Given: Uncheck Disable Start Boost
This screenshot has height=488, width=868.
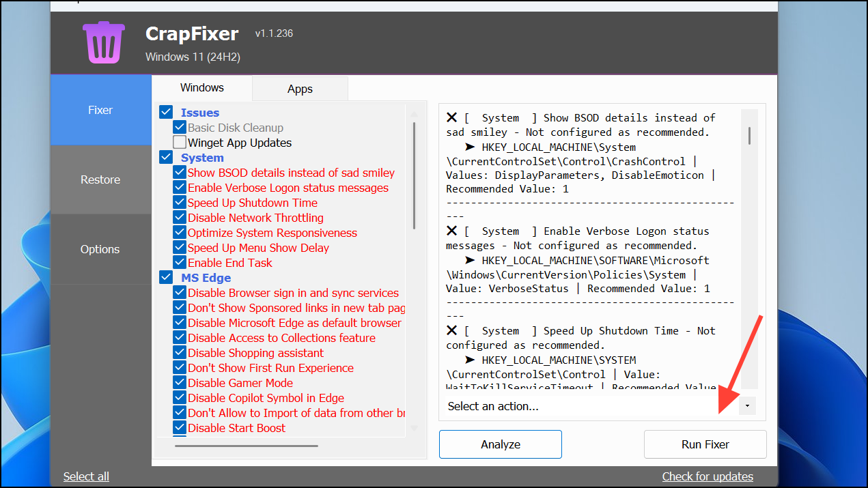Looking at the screenshot, I should pos(180,428).
